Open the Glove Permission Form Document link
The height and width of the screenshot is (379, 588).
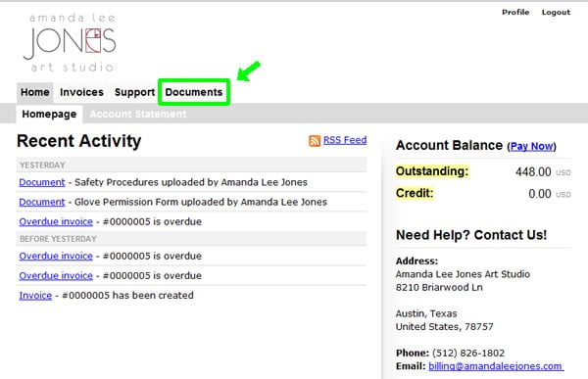[42, 202]
